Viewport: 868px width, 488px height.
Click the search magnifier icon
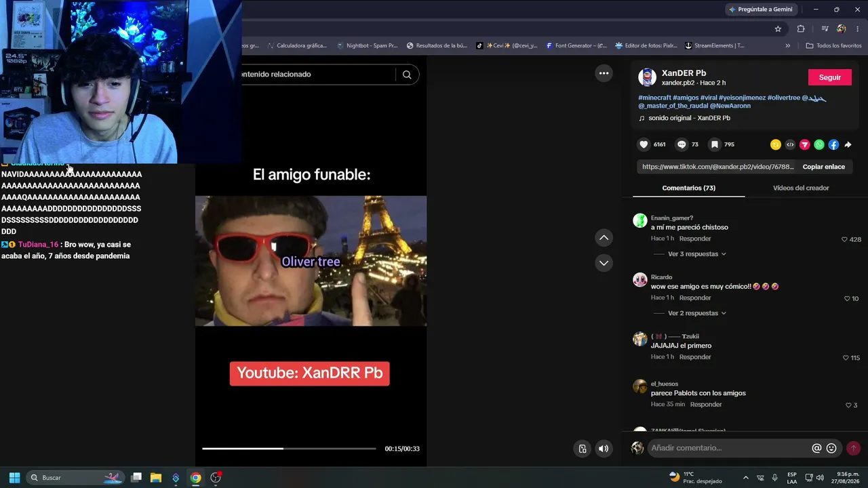407,75
